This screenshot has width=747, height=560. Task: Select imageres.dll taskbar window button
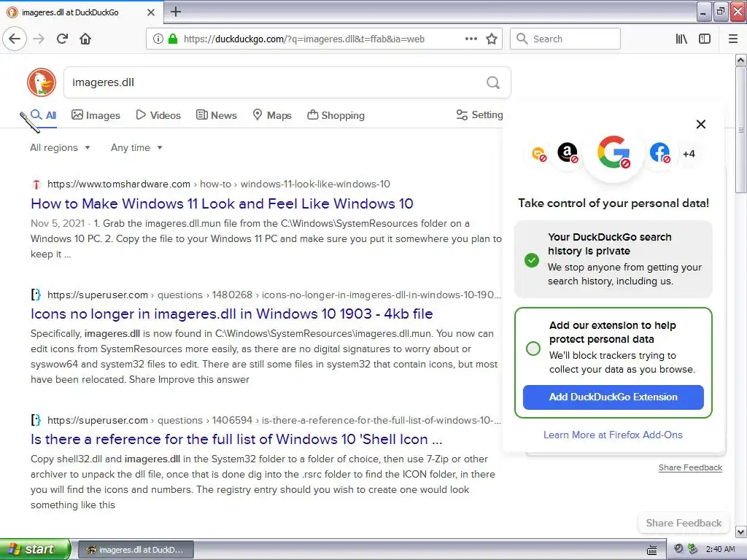[135, 550]
